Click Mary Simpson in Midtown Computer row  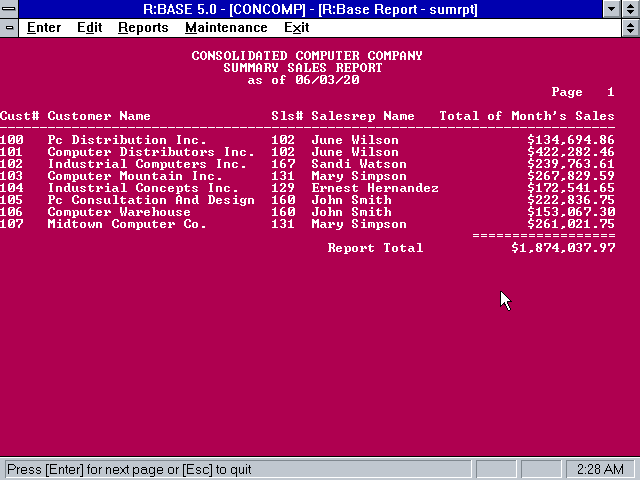pyautogui.click(x=359, y=224)
